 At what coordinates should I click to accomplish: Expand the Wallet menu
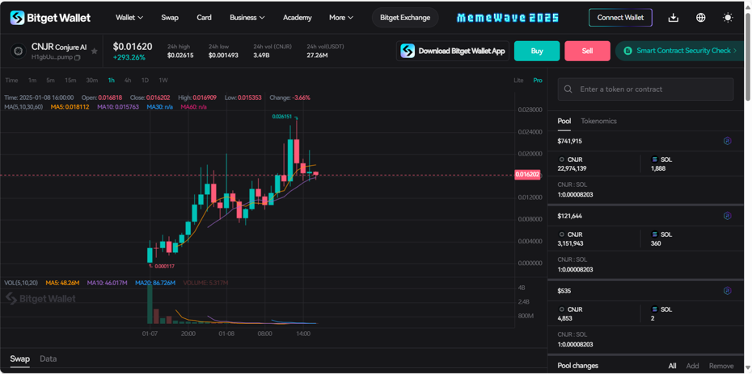(x=129, y=18)
